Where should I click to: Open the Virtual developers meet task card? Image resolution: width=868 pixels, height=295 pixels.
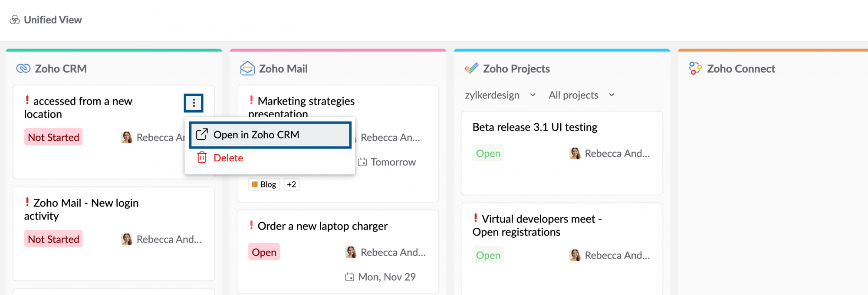(537, 225)
